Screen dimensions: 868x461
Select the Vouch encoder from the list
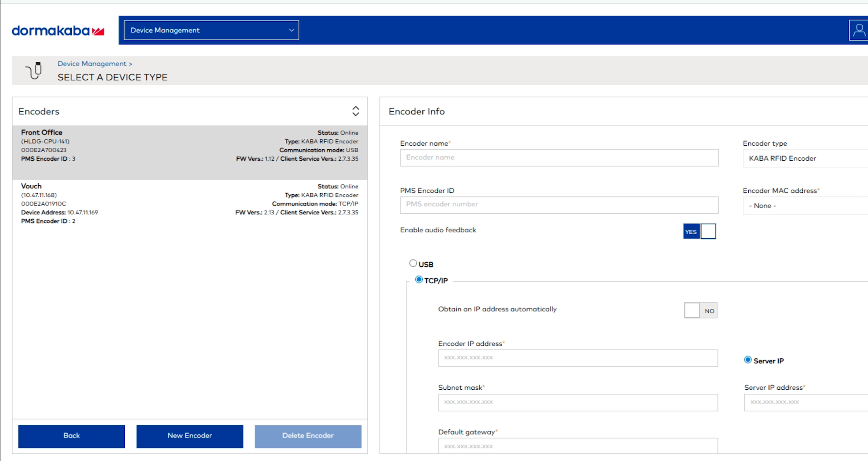[189, 203]
